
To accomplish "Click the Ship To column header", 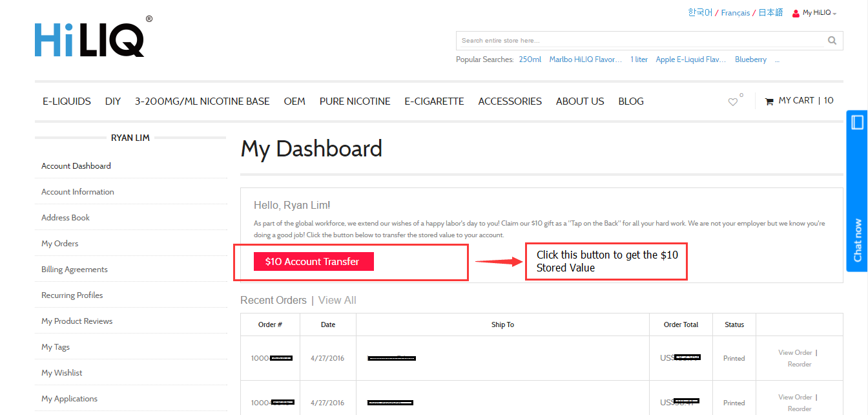I will tap(502, 325).
